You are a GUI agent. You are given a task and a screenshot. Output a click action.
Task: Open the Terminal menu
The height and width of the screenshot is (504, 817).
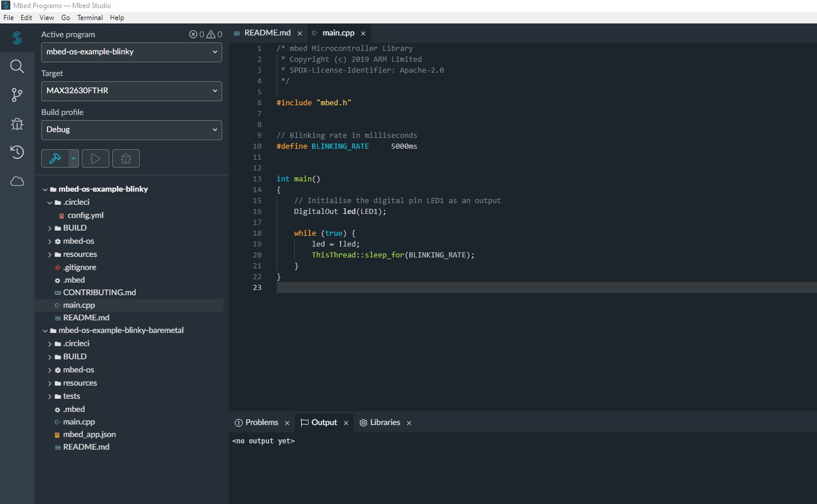coord(90,18)
